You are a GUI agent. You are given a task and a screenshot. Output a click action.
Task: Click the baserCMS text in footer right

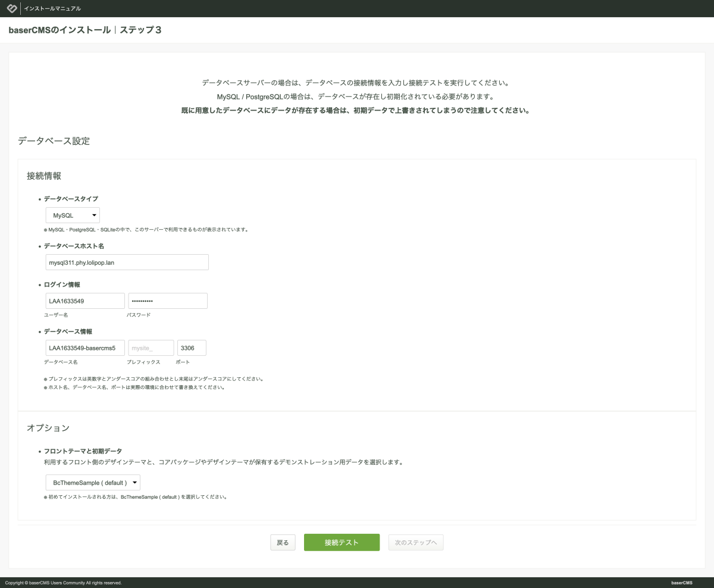(x=681, y=583)
